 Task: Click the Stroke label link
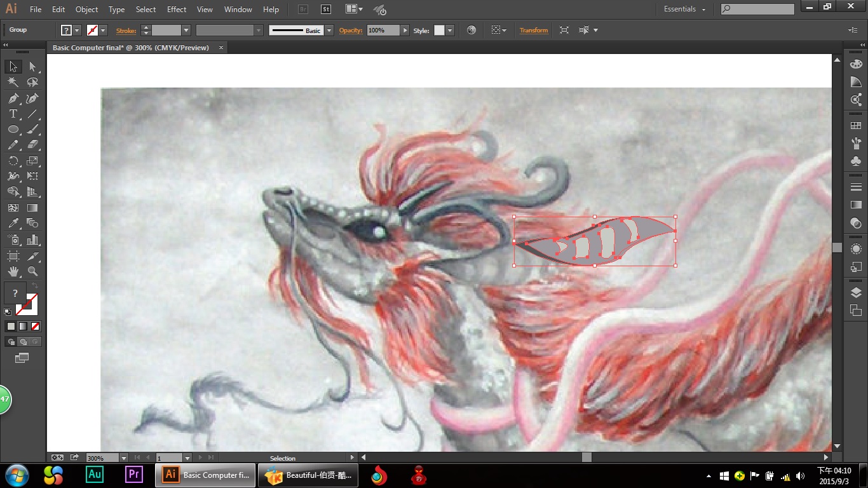pyautogui.click(x=126, y=30)
